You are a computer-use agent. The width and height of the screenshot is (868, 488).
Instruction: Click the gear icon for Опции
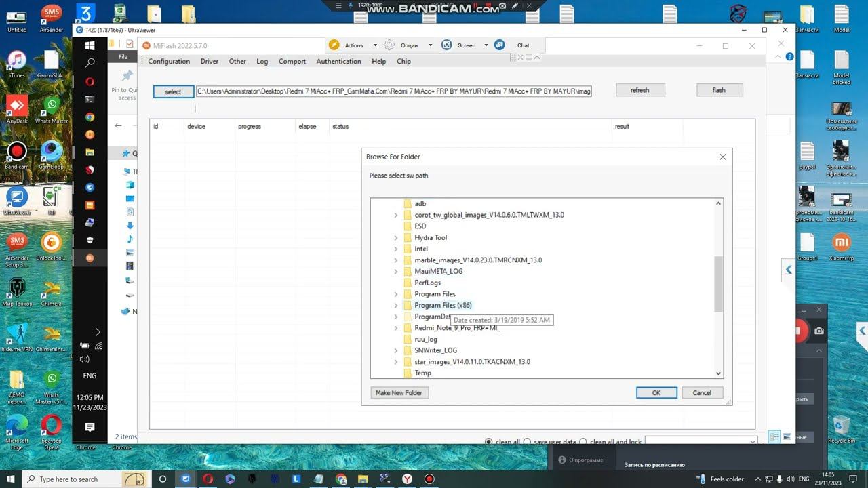389,45
